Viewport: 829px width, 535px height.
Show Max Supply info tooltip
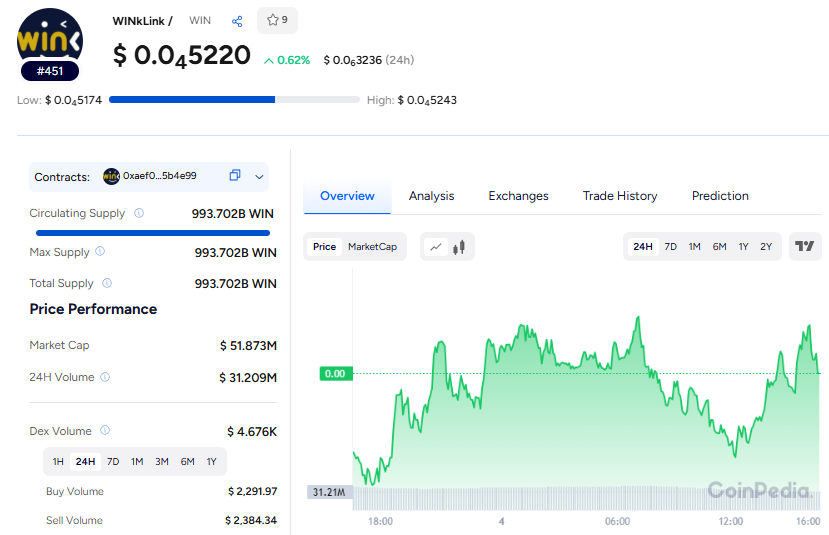(100, 252)
